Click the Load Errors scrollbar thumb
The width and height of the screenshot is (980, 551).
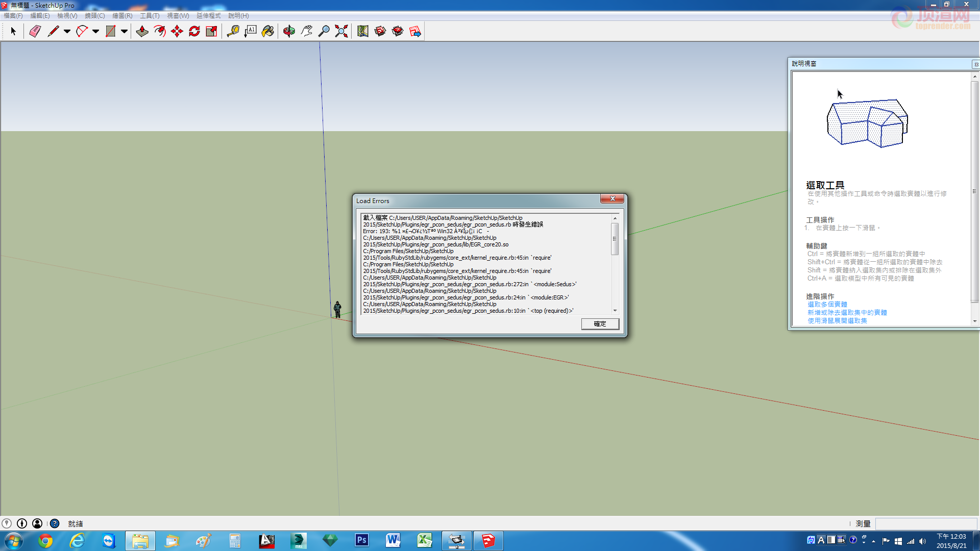tap(615, 239)
